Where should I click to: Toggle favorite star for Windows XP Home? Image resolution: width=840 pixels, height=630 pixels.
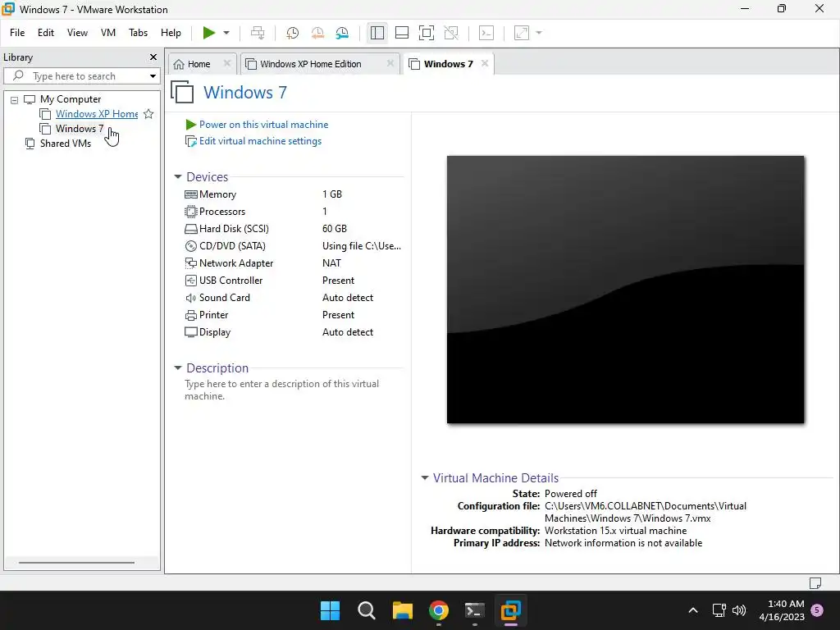pyautogui.click(x=148, y=113)
